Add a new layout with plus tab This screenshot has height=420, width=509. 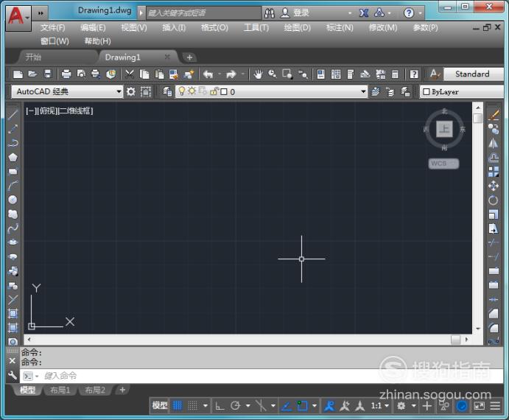click(x=122, y=390)
